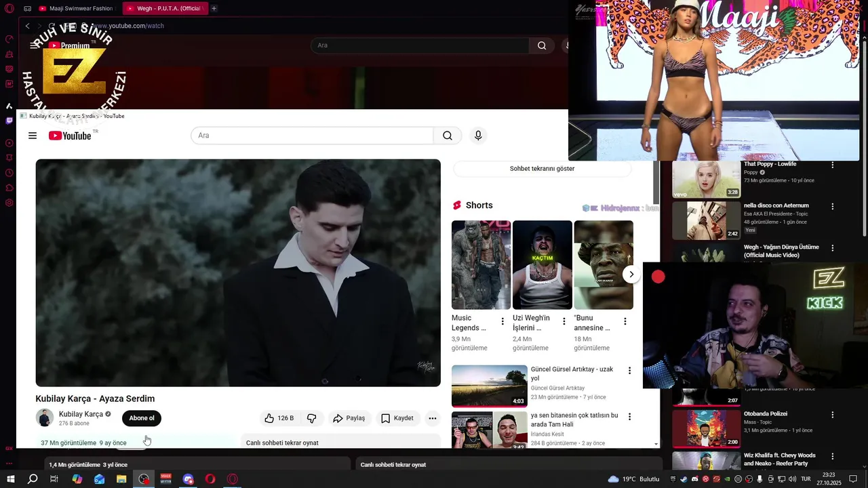Open Opera GX sidebar settings gear
This screenshot has width=868, height=488.
pyautogui.click(x=9, y=203)
